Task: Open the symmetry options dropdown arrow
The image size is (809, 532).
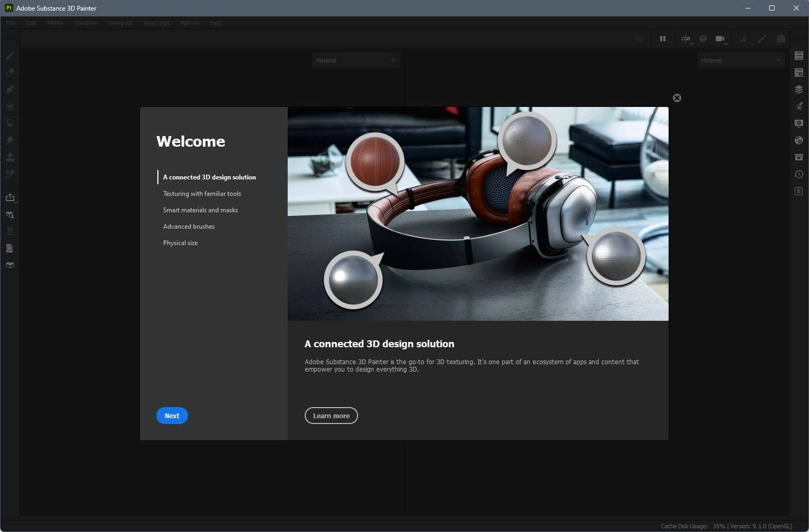Action: (692, 43)
